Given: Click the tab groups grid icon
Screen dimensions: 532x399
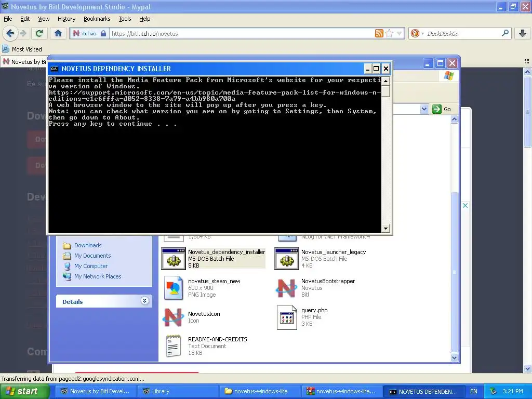Looking at the screenshot, I should 527,61.
